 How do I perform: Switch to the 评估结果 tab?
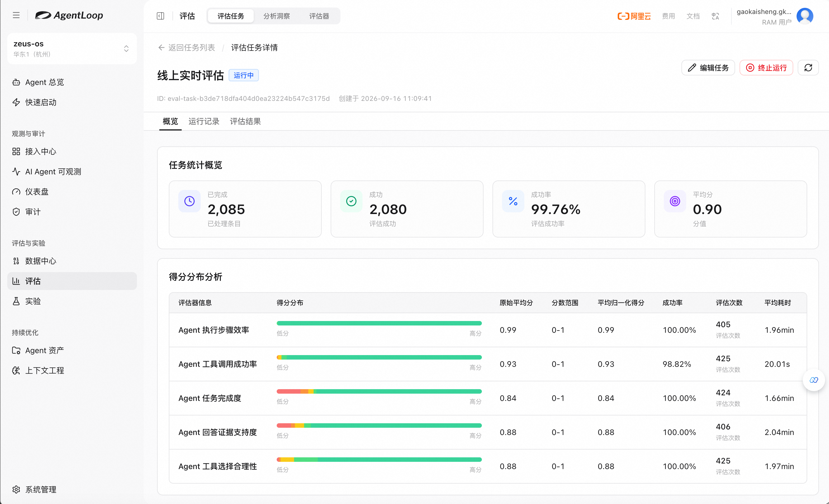[x=245, y=121]
